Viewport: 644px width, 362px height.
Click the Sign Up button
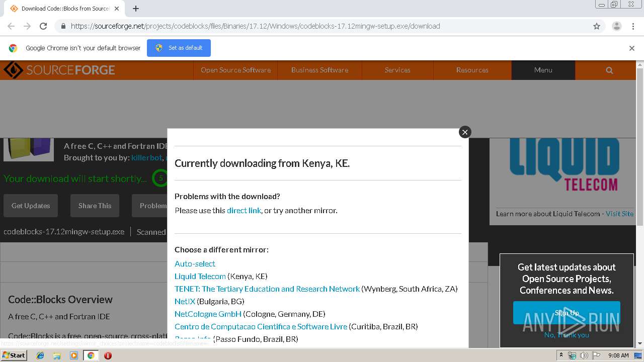[567, 313]
